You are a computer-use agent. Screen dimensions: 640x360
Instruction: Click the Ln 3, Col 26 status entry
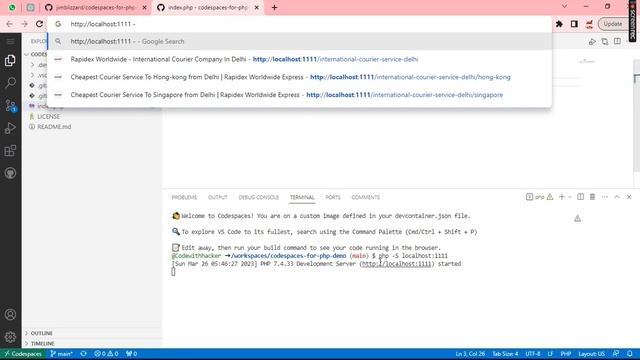(x=470, y=353)
